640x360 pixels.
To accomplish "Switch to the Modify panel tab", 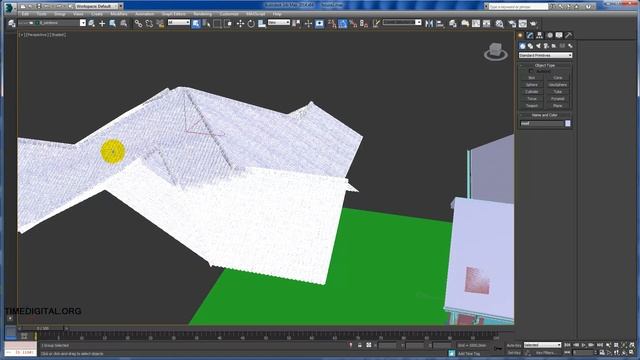I will 530,36.
